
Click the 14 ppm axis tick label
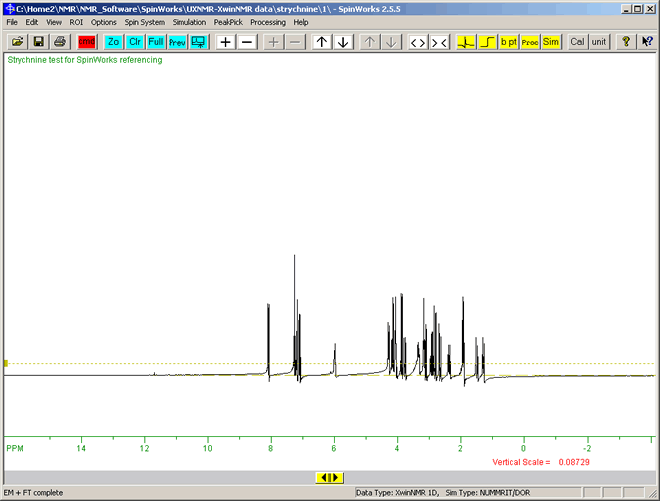pyautogui.click(x=81, y=448)
